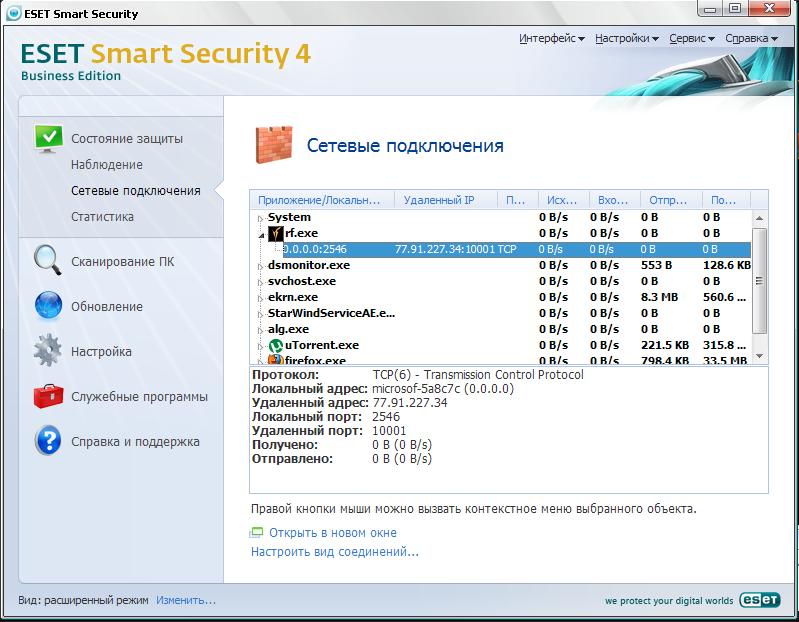799x622 pixels.
Task: Click the blue question mark help icon
Action: tap(49, 441)
